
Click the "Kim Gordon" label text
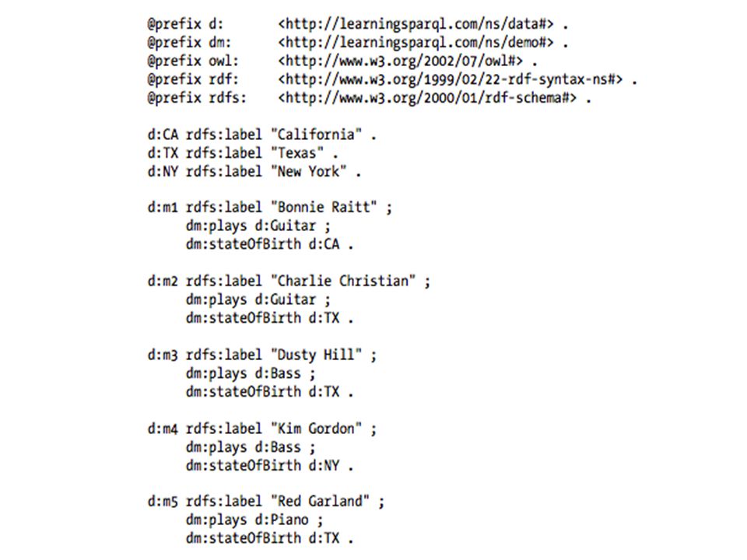coord(317,429)
